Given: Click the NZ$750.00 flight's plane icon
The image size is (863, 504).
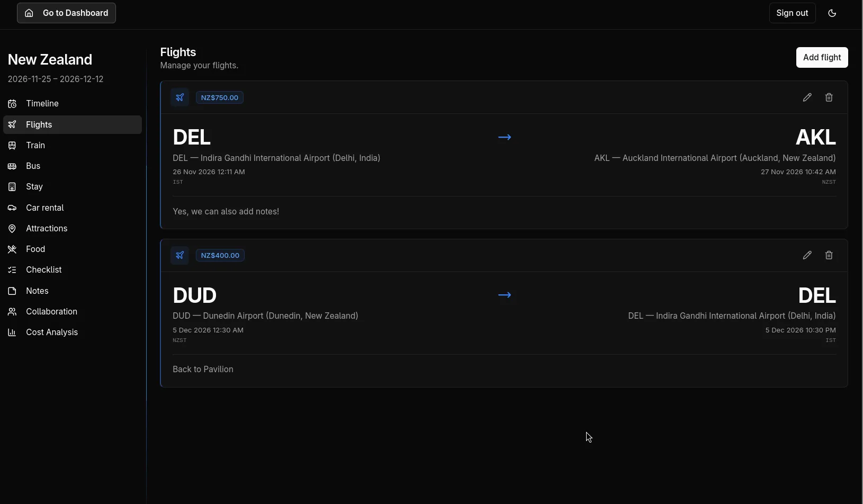Looking at the screenshot, I should click(180, 97).
